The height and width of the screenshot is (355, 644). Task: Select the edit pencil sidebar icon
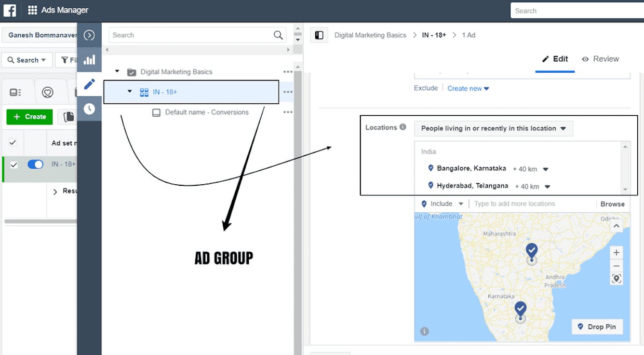click(89, 84)
